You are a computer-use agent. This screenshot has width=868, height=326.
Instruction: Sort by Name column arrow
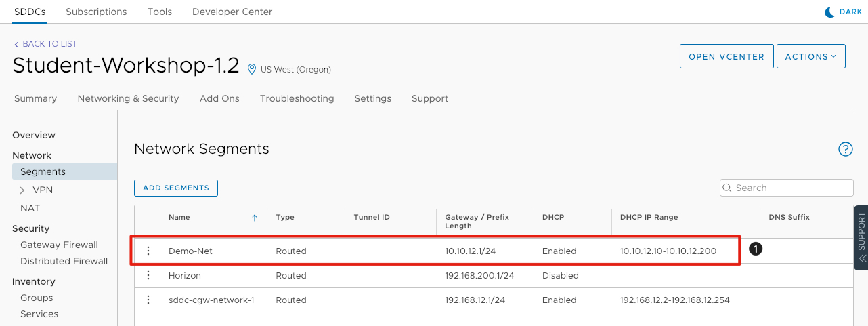pos(255,218)
